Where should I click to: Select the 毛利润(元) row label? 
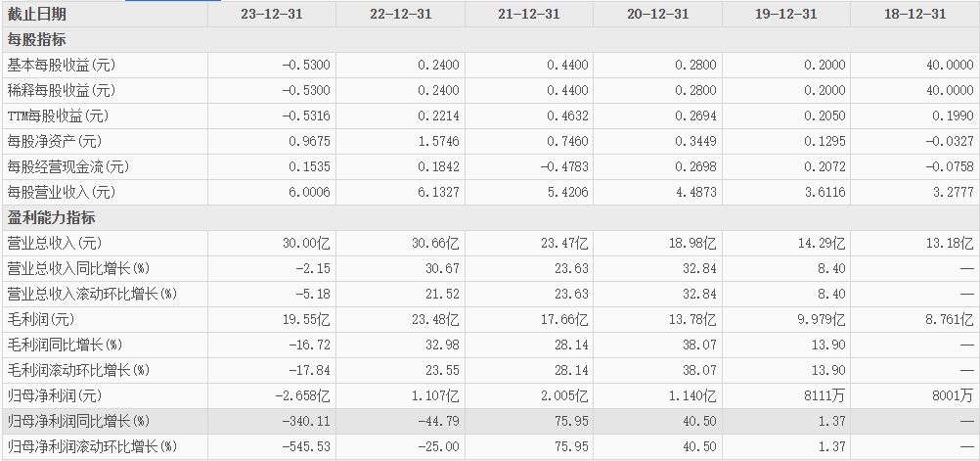[41, 320]
